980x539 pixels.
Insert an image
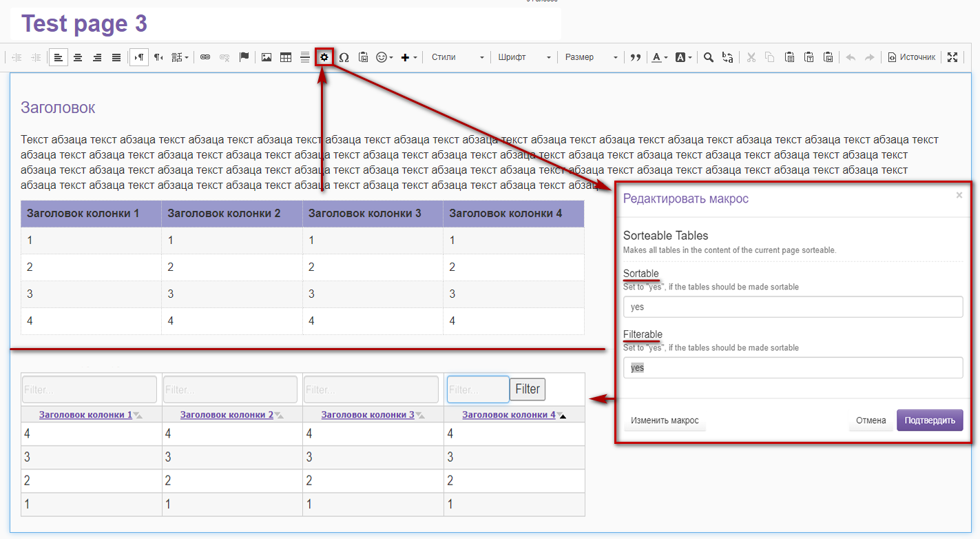tap(267, 57)
